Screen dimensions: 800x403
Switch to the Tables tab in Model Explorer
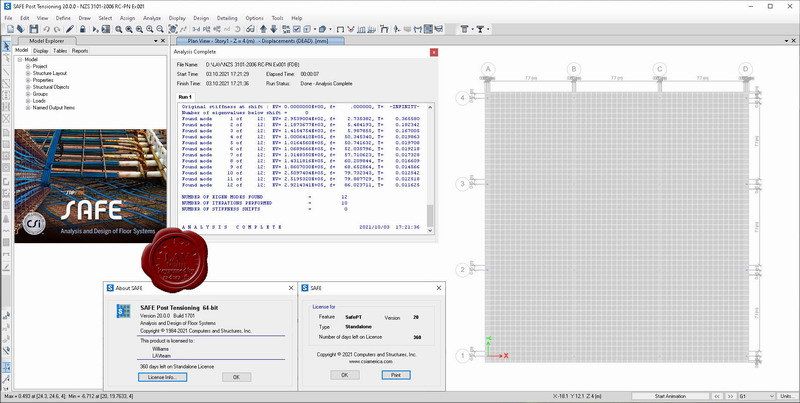coord(60,51)
